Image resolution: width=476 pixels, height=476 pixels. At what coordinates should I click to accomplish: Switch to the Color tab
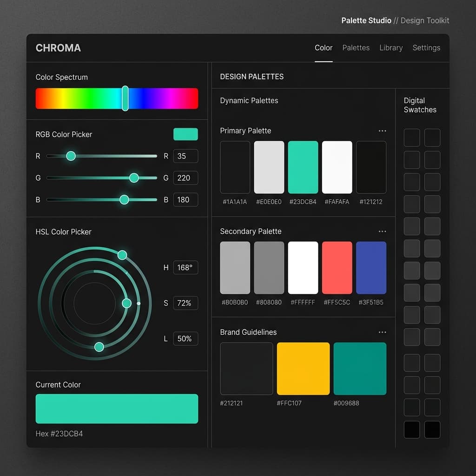pyautogui.click(x=324, y=48)
